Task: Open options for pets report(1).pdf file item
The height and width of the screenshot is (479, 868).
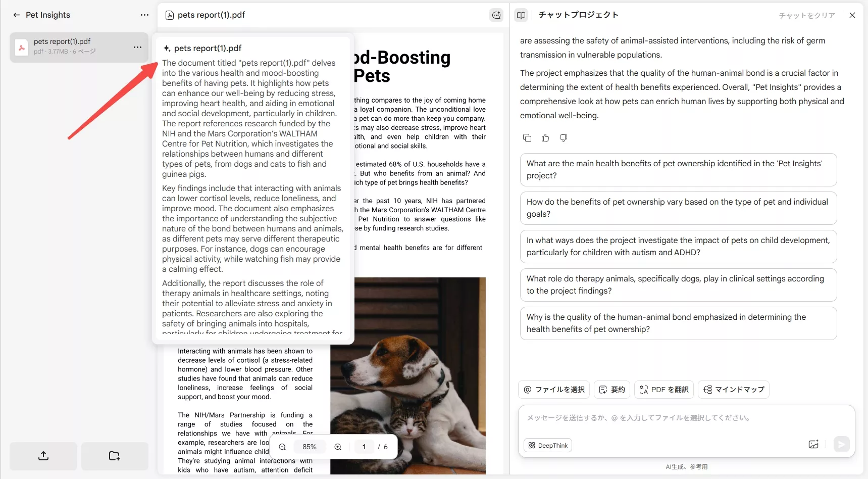Action: click(137, 47)
